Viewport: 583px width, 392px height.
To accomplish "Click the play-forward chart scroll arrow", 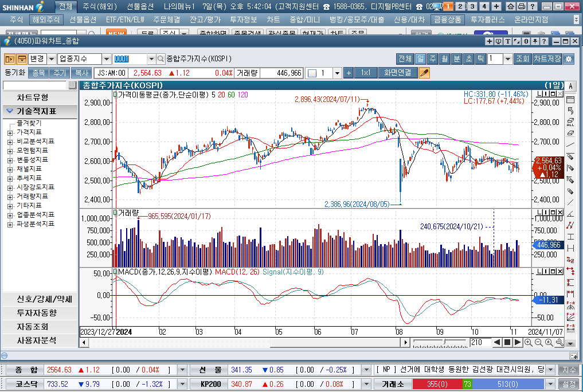I will point(517,342).
